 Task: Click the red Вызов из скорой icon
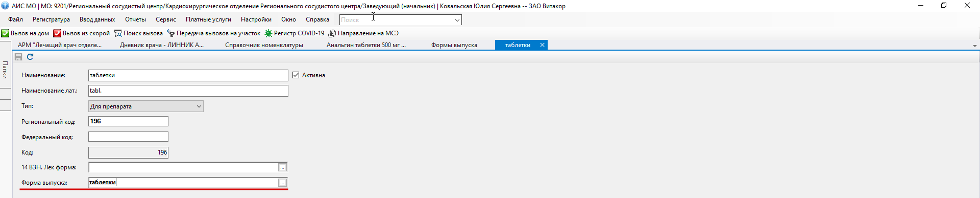tap(57, 33)
